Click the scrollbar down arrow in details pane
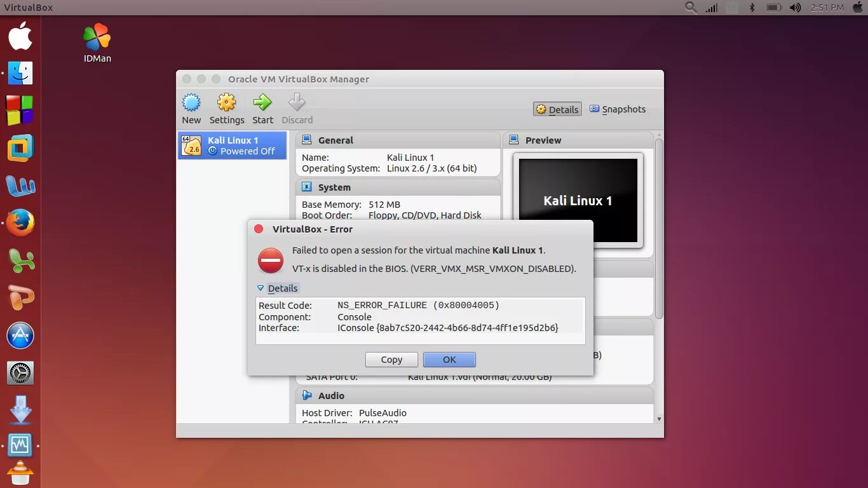Screen dimensions: 868x488 (659, 419)
